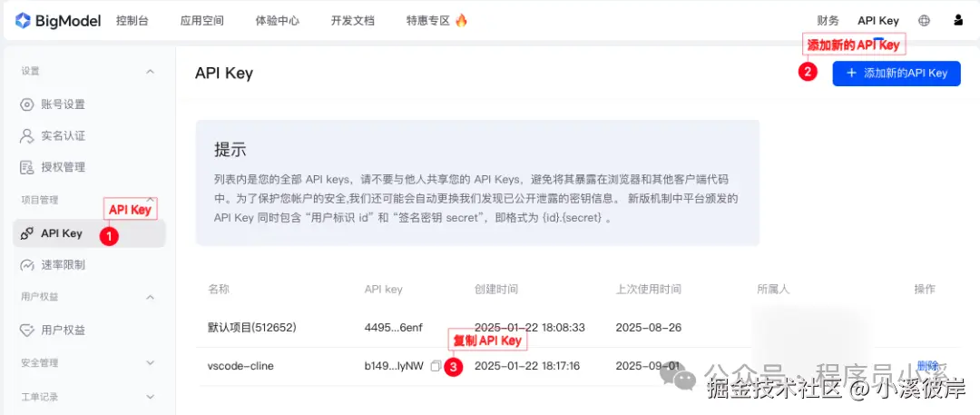Open the user profile icon
Screen dimensions: 980x415
pos(958,20)
